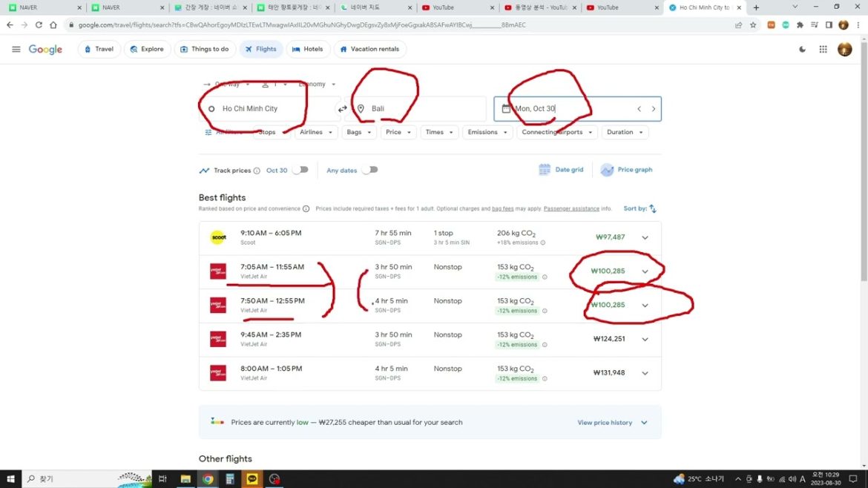Click the Vacation rentals button

tap(369, 50)
